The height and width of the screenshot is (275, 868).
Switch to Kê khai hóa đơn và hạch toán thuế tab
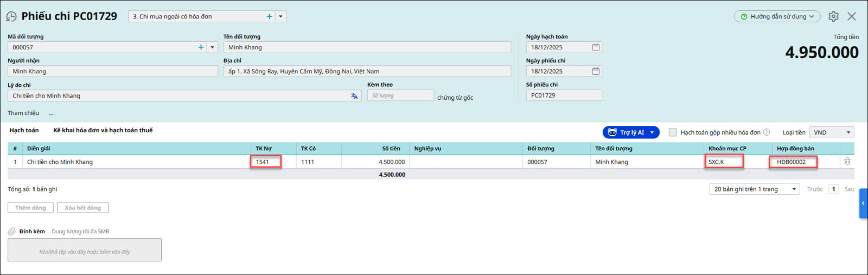103,130
